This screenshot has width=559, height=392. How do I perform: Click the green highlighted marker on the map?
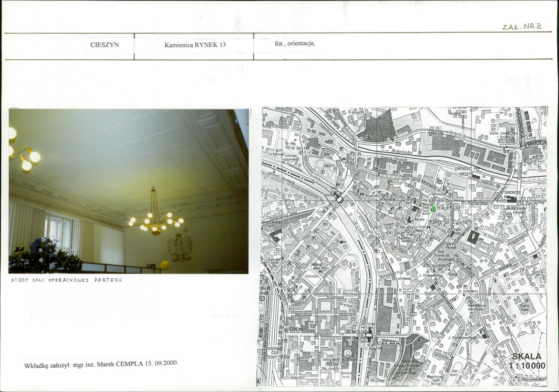click(x=433, y=209)
